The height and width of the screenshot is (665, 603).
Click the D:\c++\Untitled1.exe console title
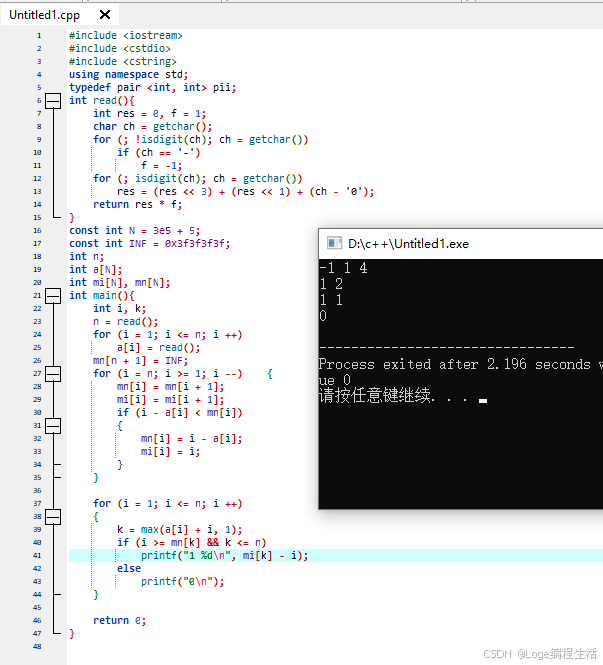408,244
